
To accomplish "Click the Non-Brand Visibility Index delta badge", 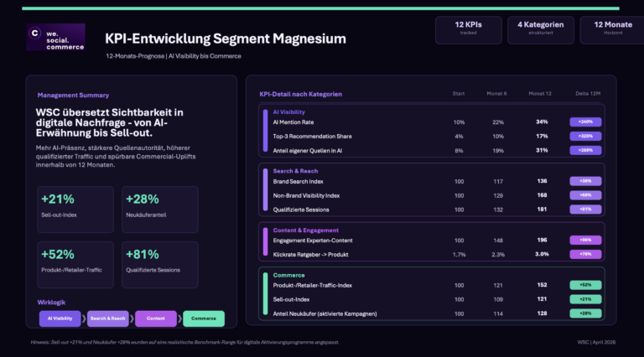I will pyautogui.click(x=585, y=195).
